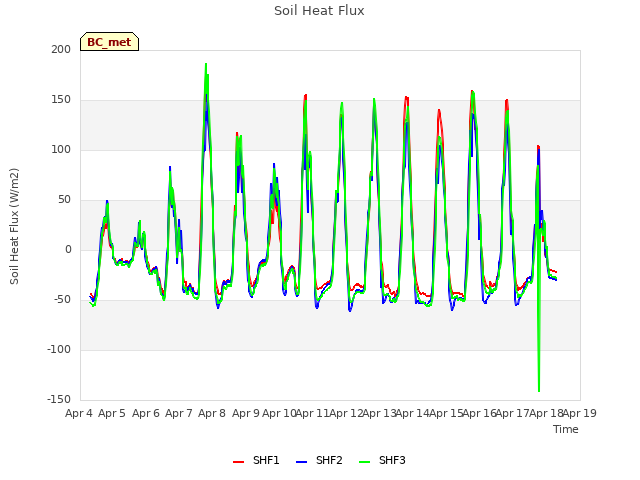Viewport: 640px width, 480px height.
Task: Click the blue SHF2 legend line marker
Action: coord(301,462)
